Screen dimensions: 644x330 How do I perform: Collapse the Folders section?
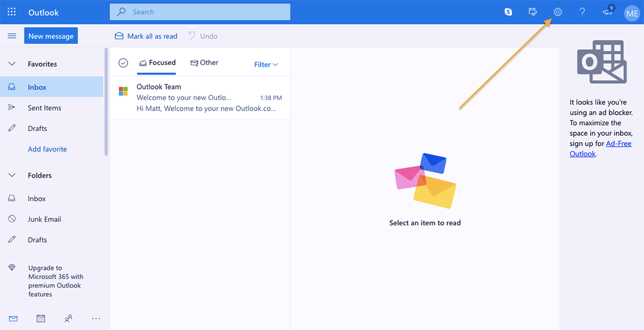pyautogui.click(x=12, y=175)
